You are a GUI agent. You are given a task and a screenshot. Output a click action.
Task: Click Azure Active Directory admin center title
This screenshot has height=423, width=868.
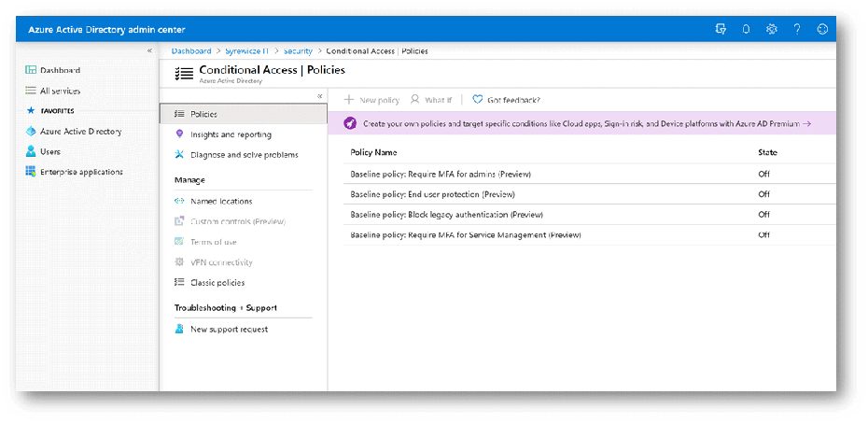click(x=106, y=29)
